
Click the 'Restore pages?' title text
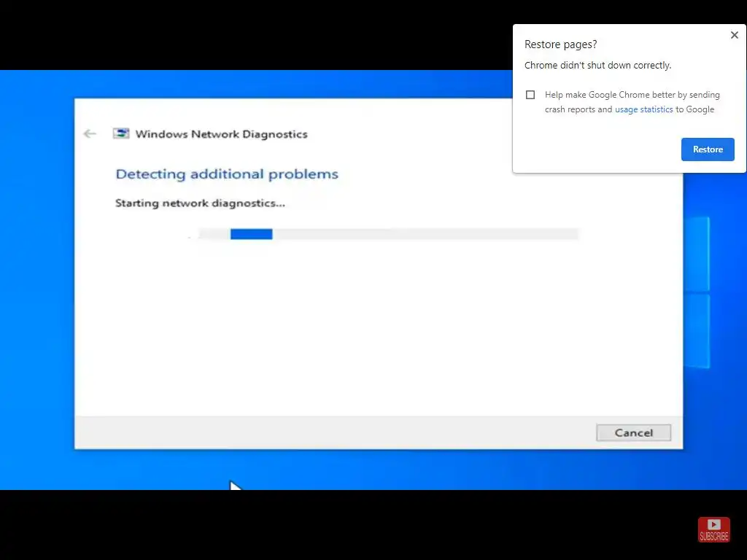(560, 44)
